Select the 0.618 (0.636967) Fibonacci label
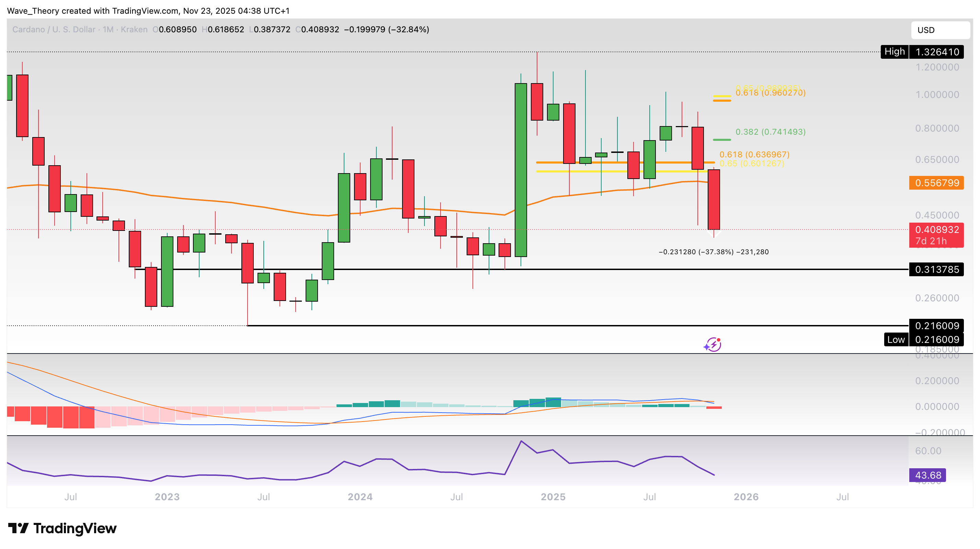The height and width of the screenshot is (549, 980). click(754, 154)
